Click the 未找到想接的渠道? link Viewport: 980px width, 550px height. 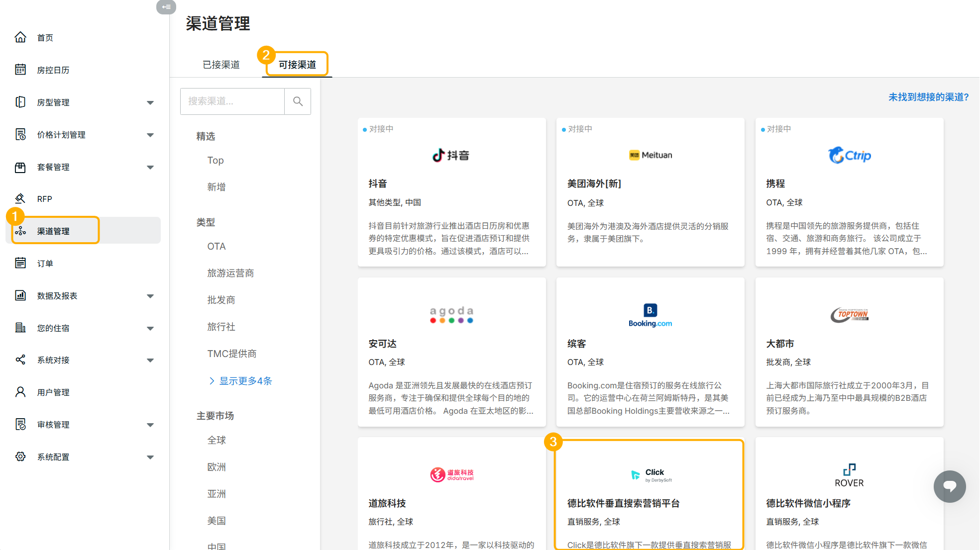[x=928, y=97]
